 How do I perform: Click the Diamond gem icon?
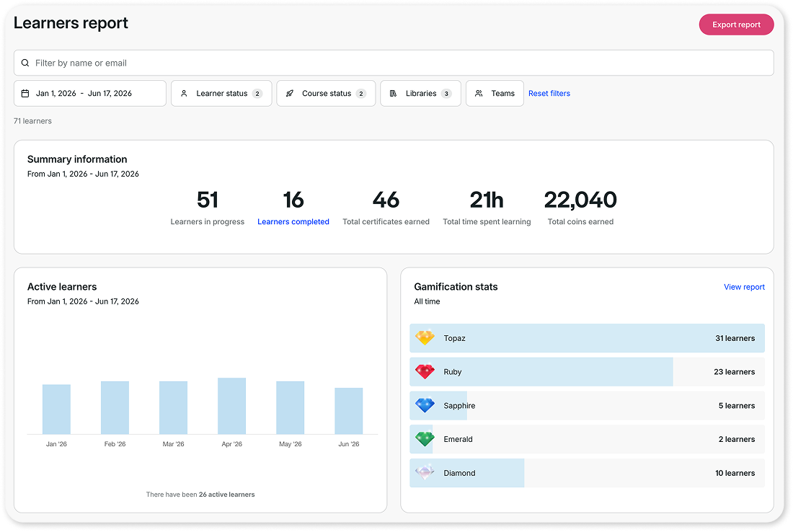pyautogui.click(x=425, y=472)
